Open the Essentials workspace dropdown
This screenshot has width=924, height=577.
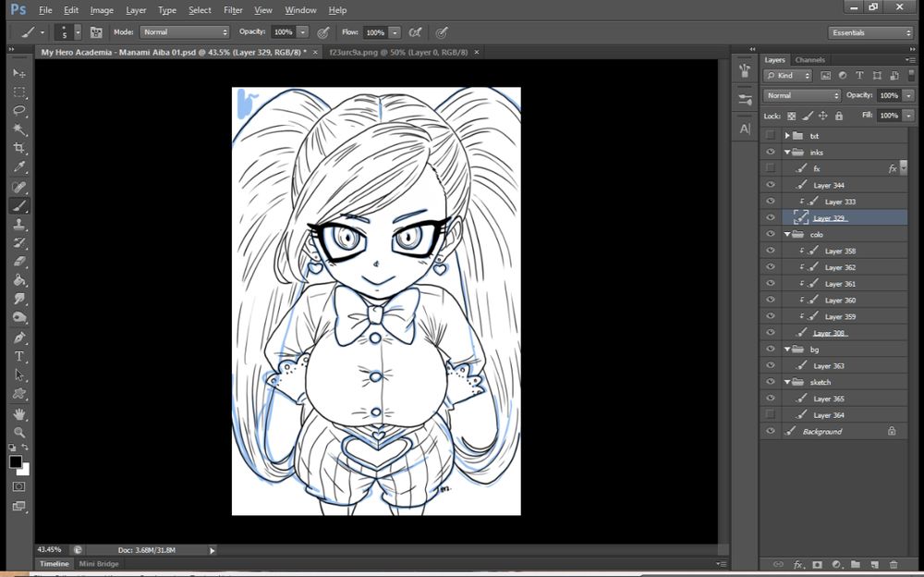[x=871, y=33]
